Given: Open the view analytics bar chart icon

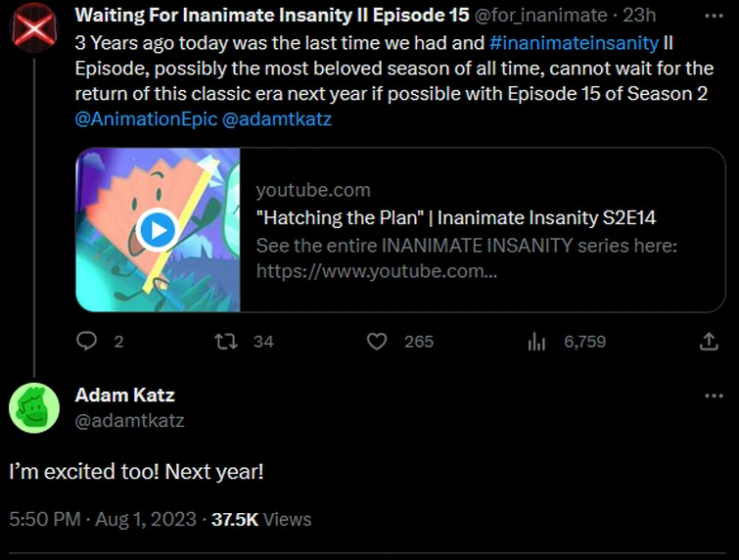Looking at the screenshot, I should (x=536, y=342).
